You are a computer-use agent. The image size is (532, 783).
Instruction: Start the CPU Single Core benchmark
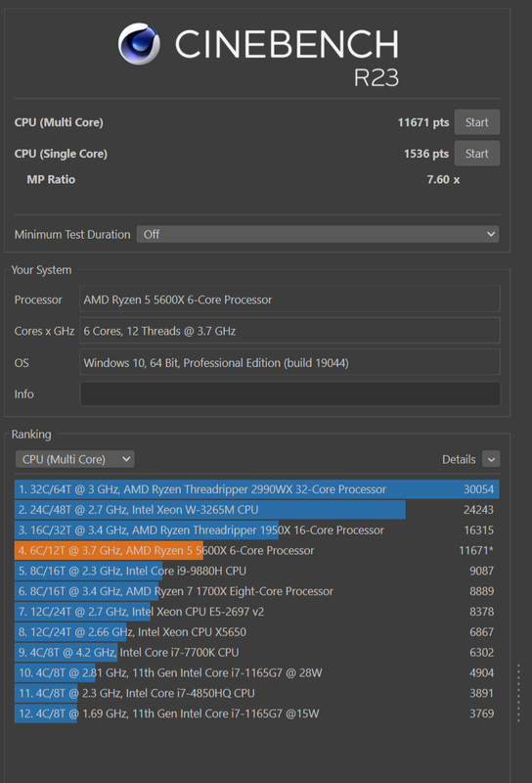[476, 154]
